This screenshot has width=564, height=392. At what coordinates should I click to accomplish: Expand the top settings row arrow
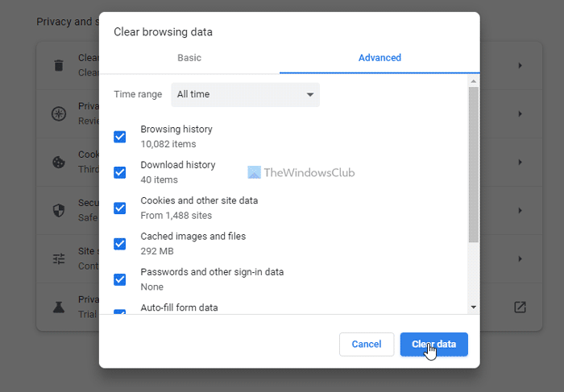pos(520,65)
